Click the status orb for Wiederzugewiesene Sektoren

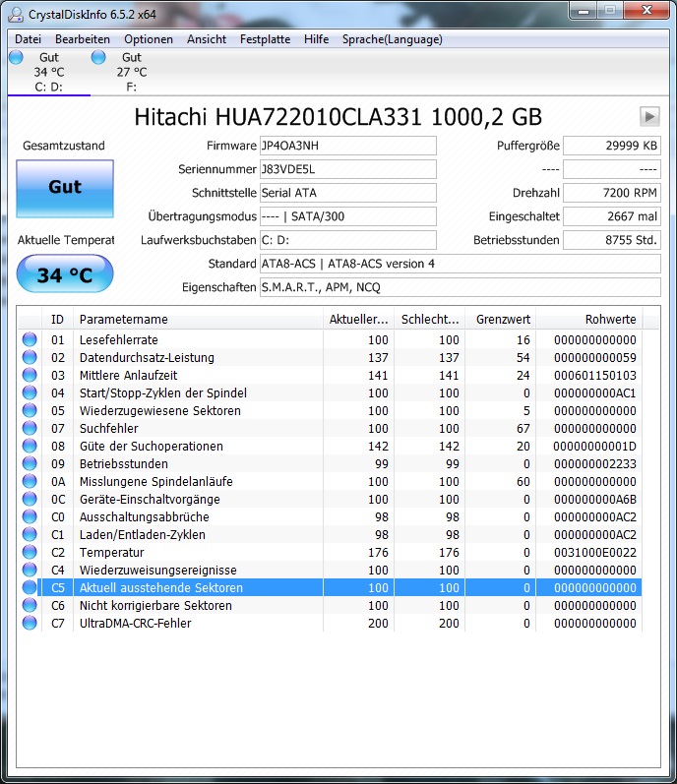30,410
